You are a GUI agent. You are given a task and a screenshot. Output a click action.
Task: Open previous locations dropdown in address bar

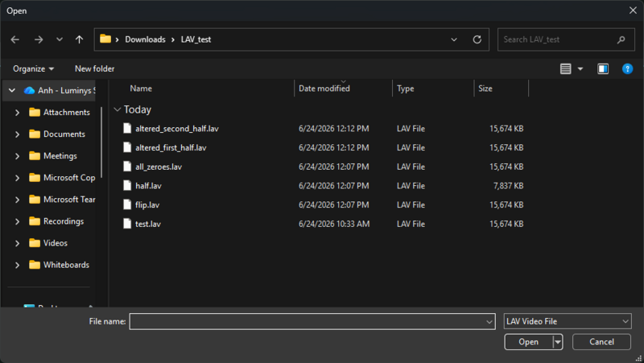click(454, 39)
